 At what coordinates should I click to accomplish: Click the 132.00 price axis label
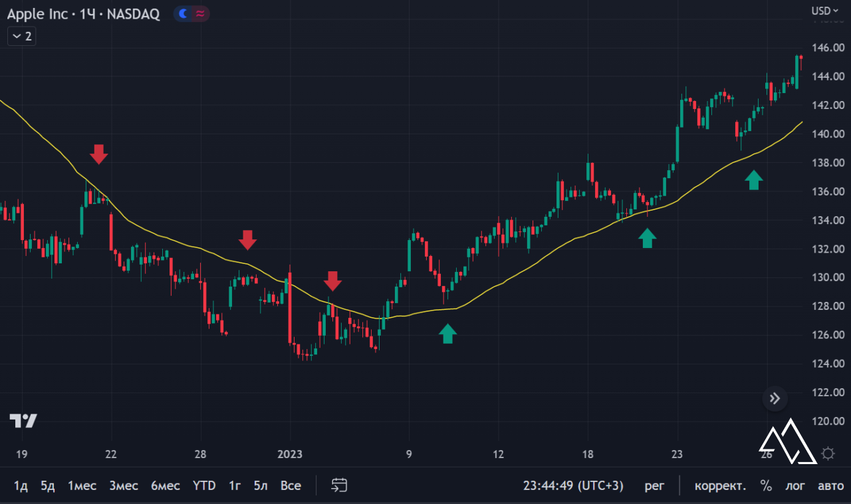(828, 249)
